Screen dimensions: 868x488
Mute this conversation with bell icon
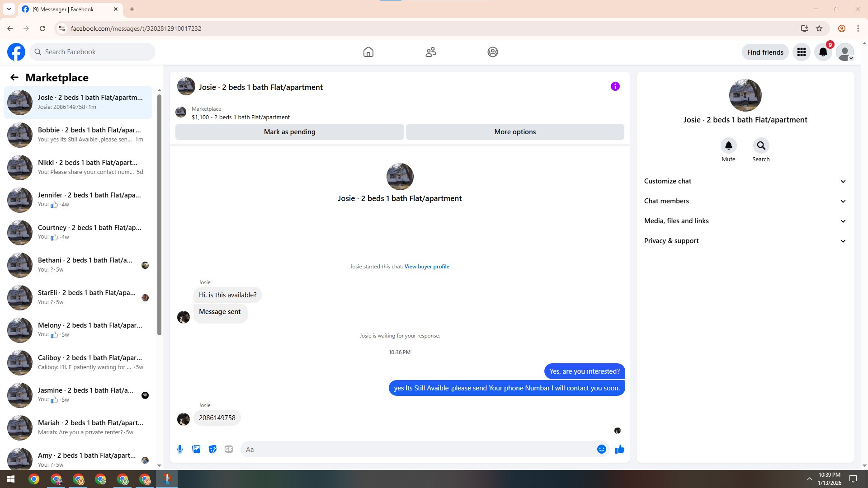[728, 145]
